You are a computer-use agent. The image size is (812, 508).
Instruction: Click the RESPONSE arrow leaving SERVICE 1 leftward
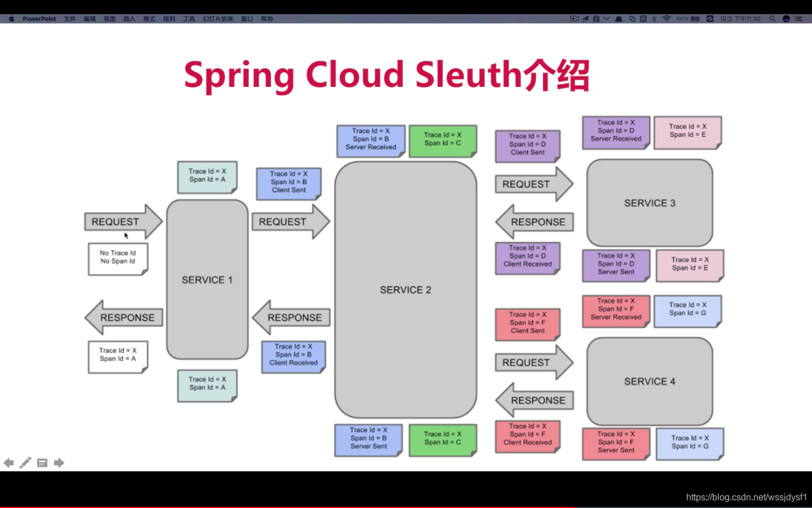tap(123, 317)
